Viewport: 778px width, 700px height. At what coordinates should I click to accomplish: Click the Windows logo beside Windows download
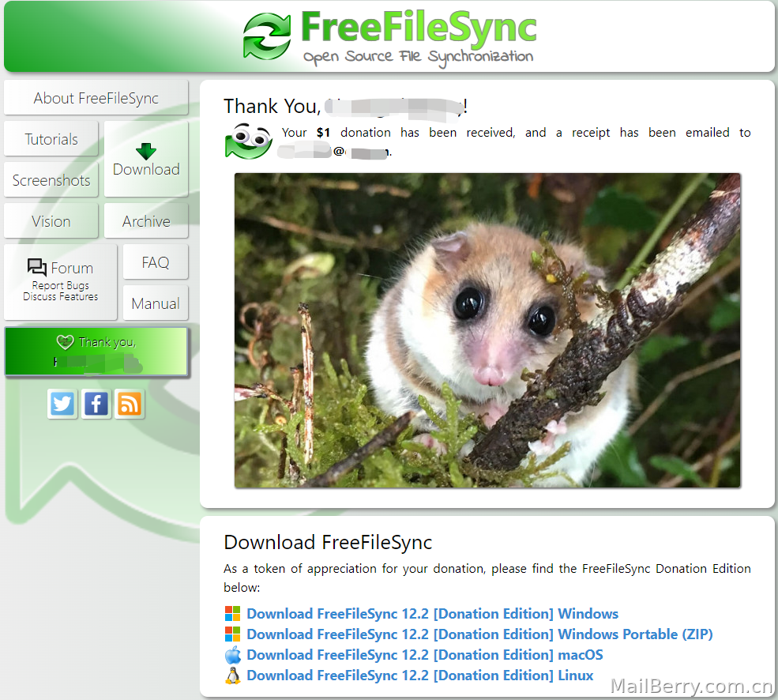pos(232,613)
